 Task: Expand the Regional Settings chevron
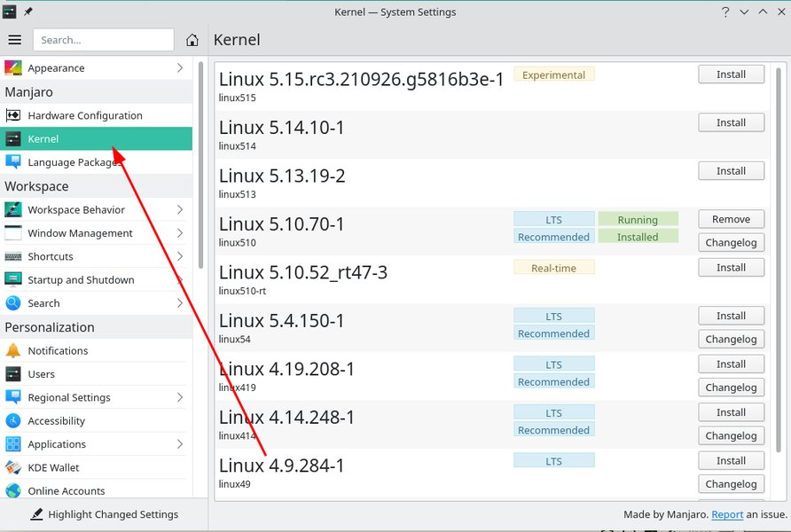pyautogui.click(x=180, y=397)
